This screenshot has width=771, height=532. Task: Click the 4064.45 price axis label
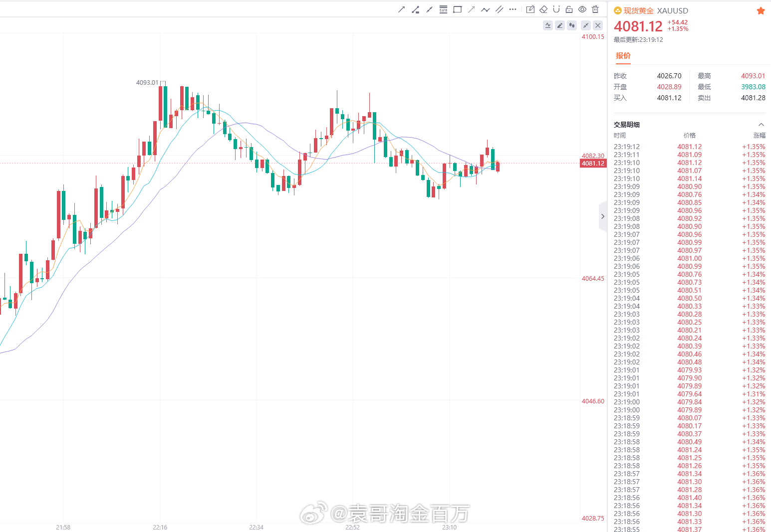tap(593, 279)
